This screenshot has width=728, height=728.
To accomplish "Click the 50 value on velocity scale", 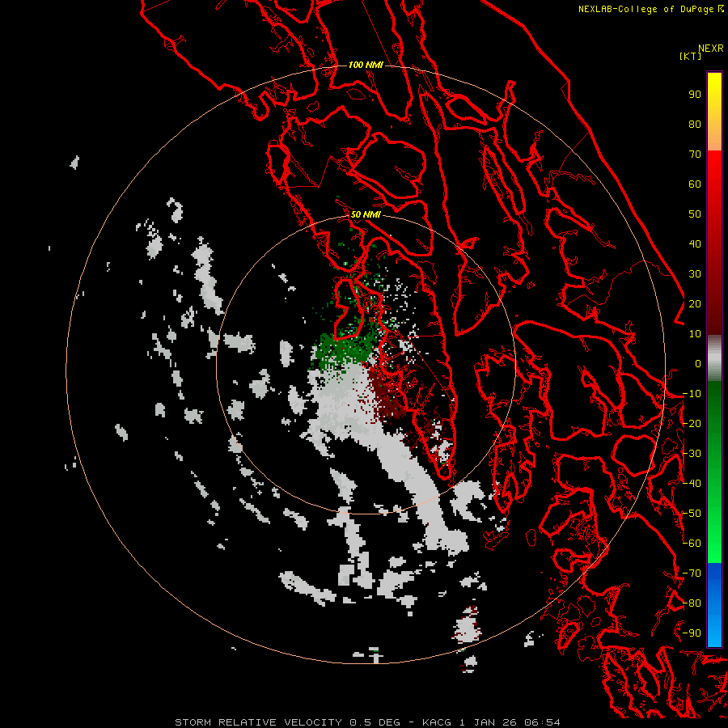I will click(x=695, y=214).
